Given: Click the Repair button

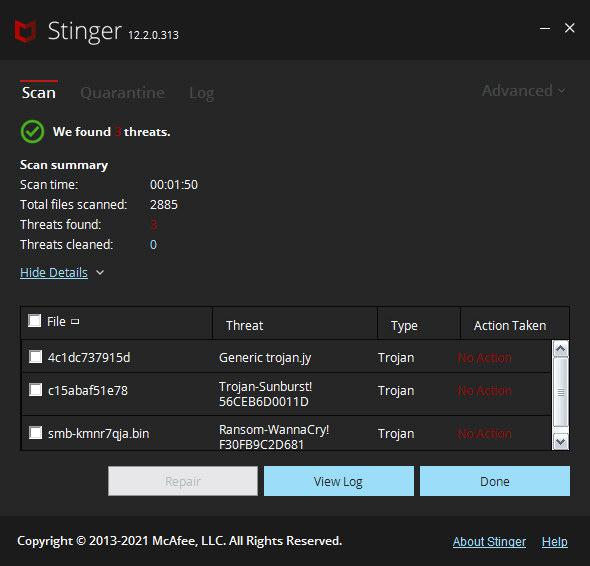Looking at the screenshot, I should tap(183, 481).
